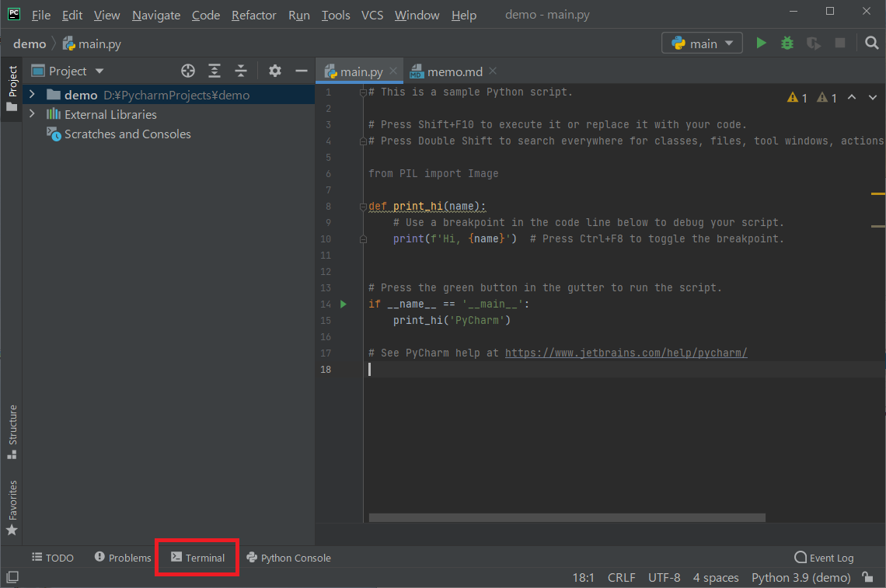886x588 pixels.
Task: Open the Refactor menu
Action: click(x=253, y=15)
